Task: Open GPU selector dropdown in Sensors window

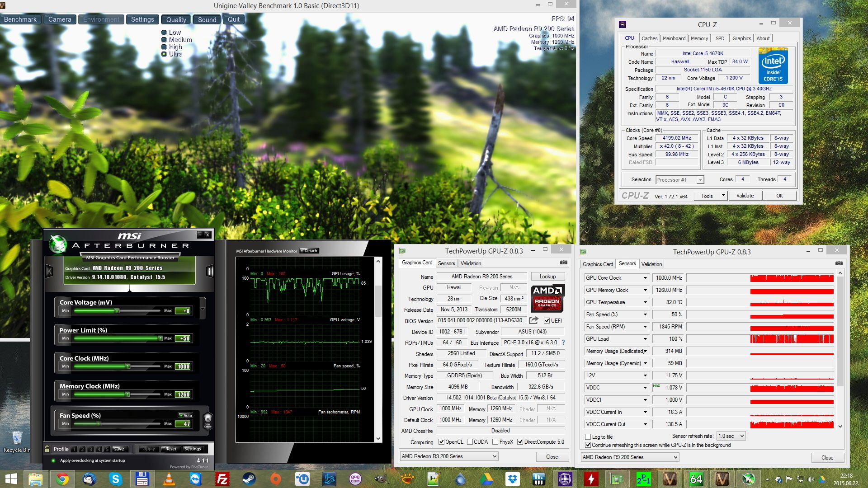Action: (630, 457)
